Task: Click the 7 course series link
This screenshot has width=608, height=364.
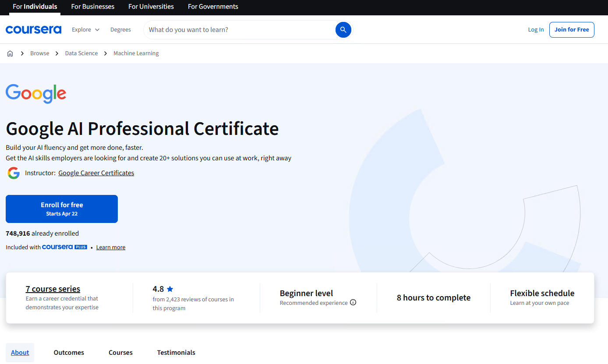Action: pyautogui.click(x=53, y=289)
